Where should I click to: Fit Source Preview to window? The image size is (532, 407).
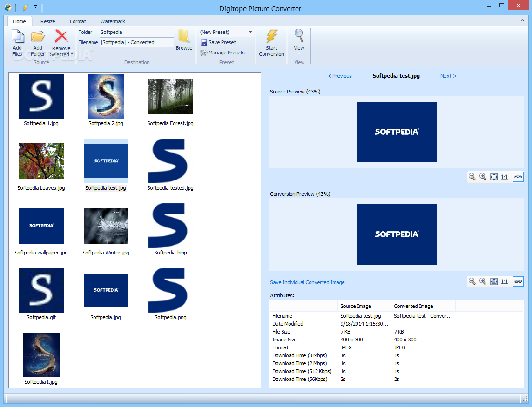coord(494,177)
